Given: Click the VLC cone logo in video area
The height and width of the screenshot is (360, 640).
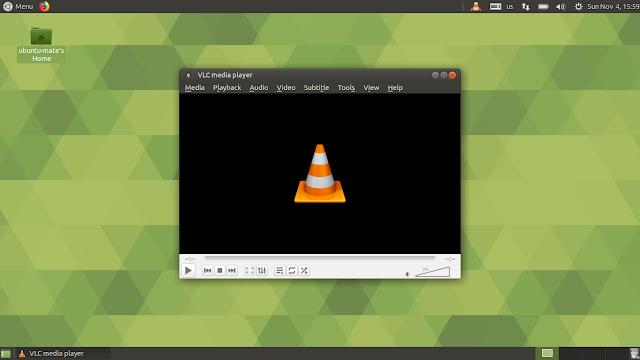Looking at the screenshot, I should click(x=320, y=173).
